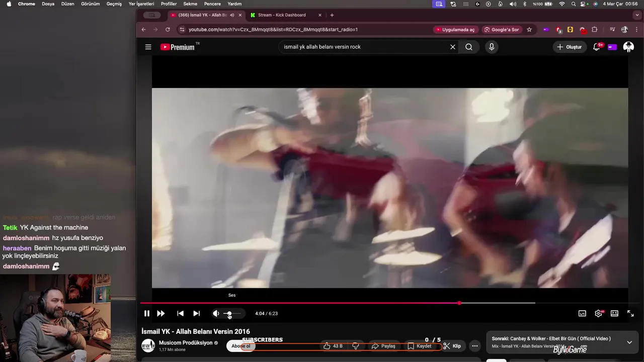Open the Görünüm menu
The image size is (644, 362).
pyautogui.click(x=91, y=4)
